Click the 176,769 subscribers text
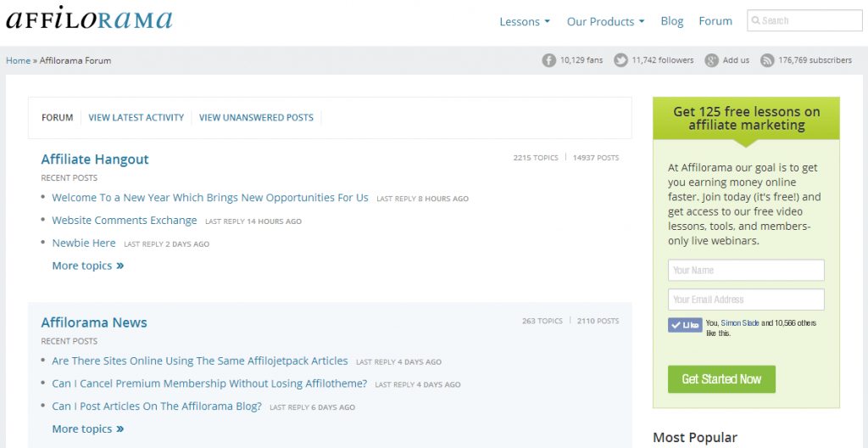The width and height of the screenshot is (868, 448). (815, 60)
